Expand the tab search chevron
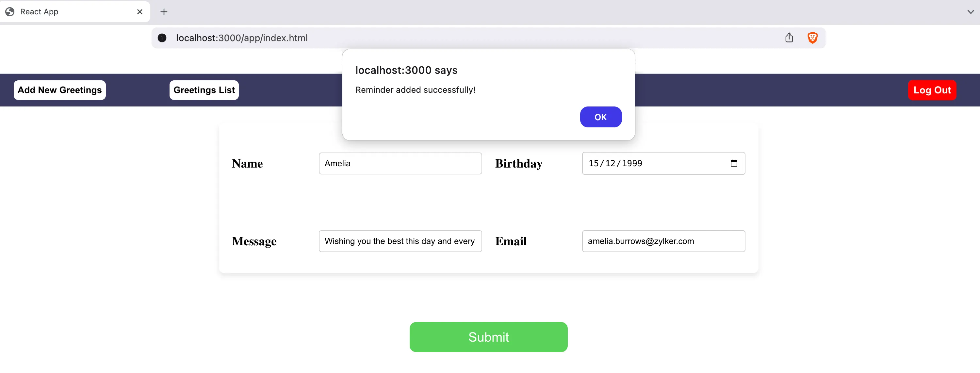The width and height of the screenshot is (980, 373). pyautogui.click(x=971, y=12)
